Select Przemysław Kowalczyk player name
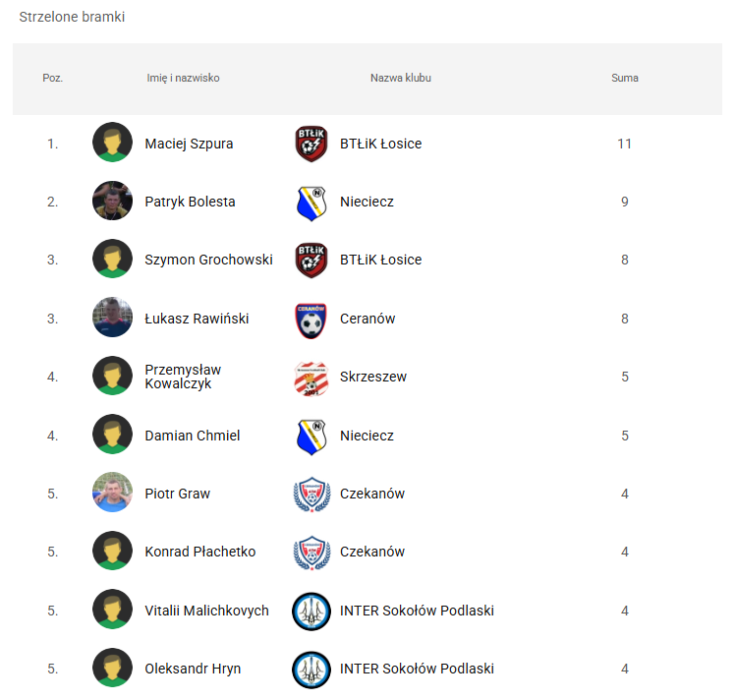Screen dimensions: 735x700 point(183,377)
